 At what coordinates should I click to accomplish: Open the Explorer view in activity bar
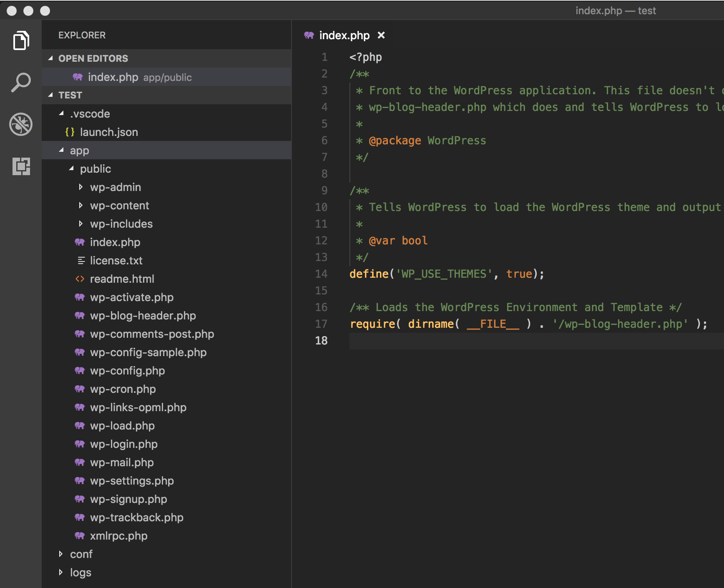[x=21, y=40]
